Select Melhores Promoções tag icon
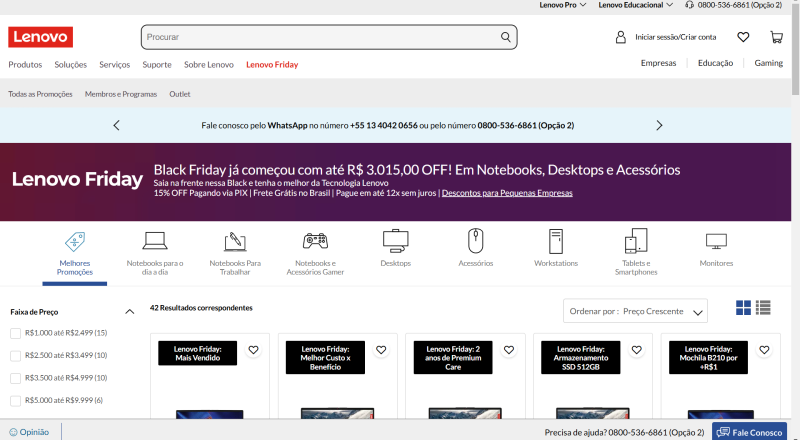800x440 pixels. tap(75, 241)
